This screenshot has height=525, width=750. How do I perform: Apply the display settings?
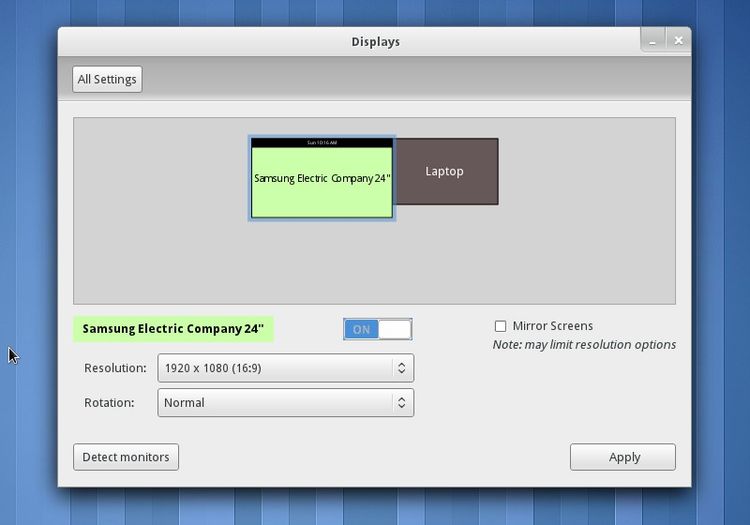coord(623,457)
